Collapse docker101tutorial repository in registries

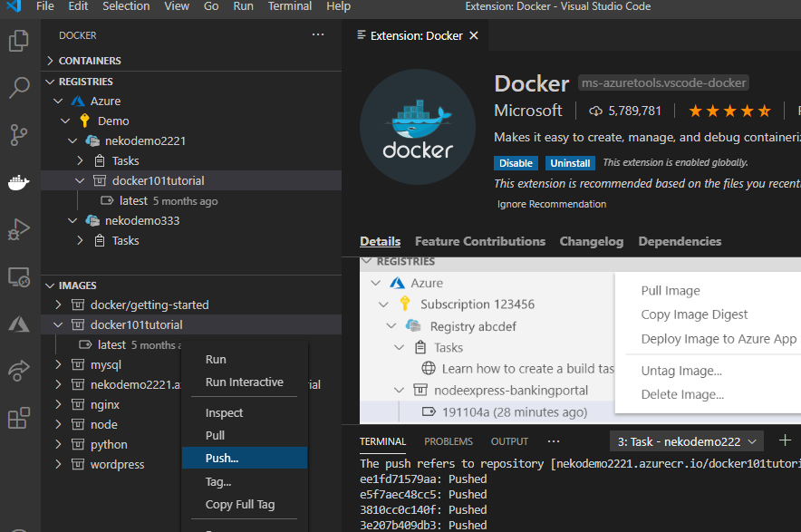[x=80, y=181]
